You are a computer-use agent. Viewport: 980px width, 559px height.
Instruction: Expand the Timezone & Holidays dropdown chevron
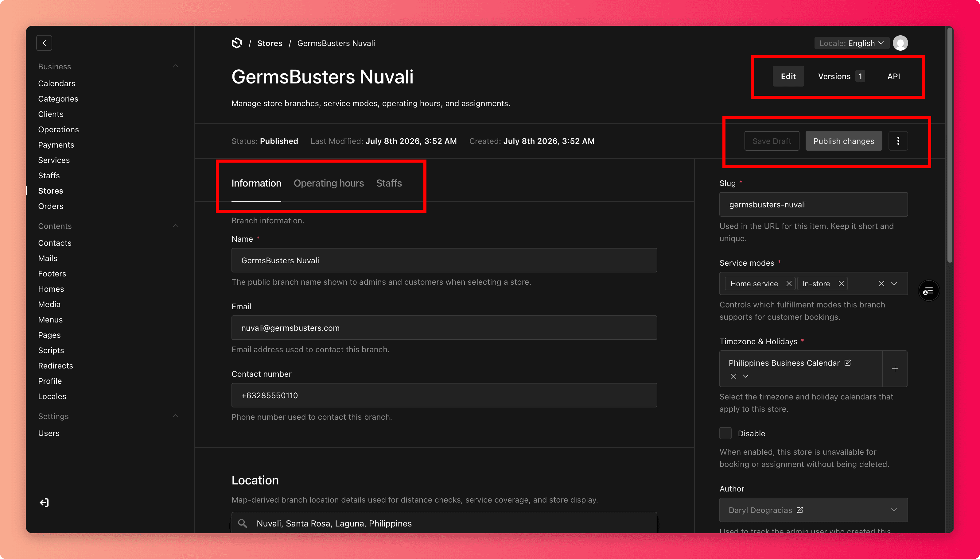745,376
